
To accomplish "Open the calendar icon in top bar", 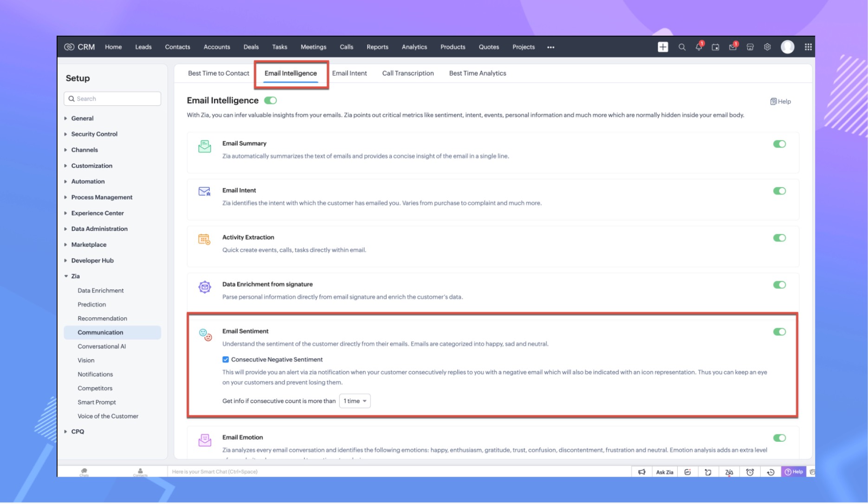I will point(715,47).
